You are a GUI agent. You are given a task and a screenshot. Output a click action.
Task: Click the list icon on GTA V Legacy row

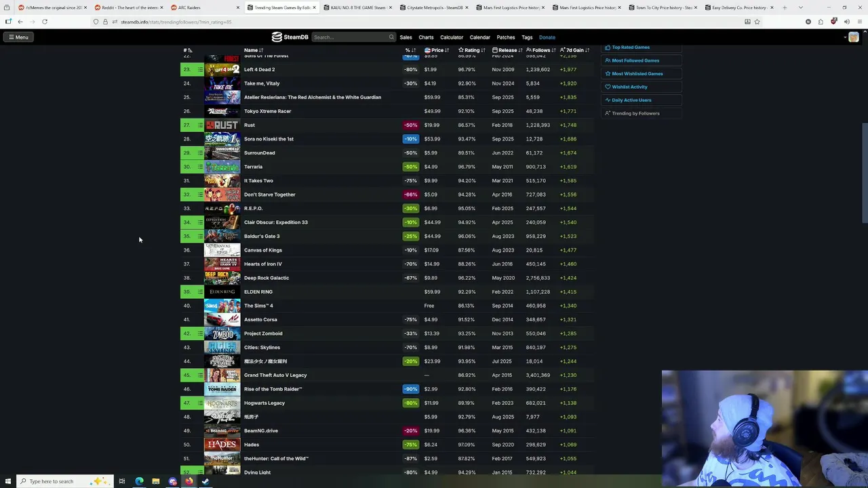coord(200,375)
